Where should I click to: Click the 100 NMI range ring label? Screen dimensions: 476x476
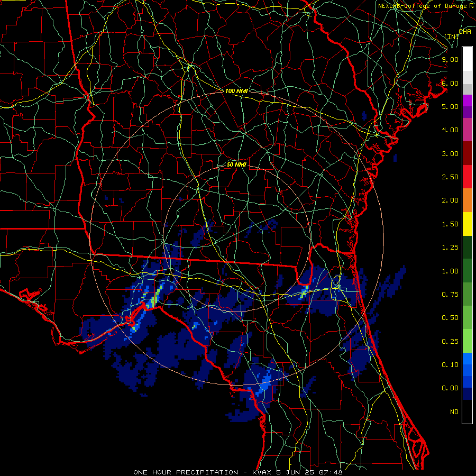pyautogui.click(x=236, y=91)
